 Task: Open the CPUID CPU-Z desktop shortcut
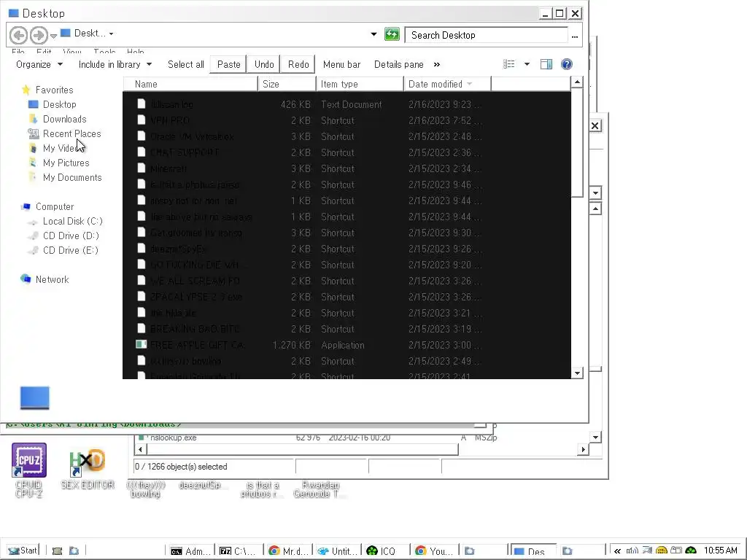tap(28, 470)
